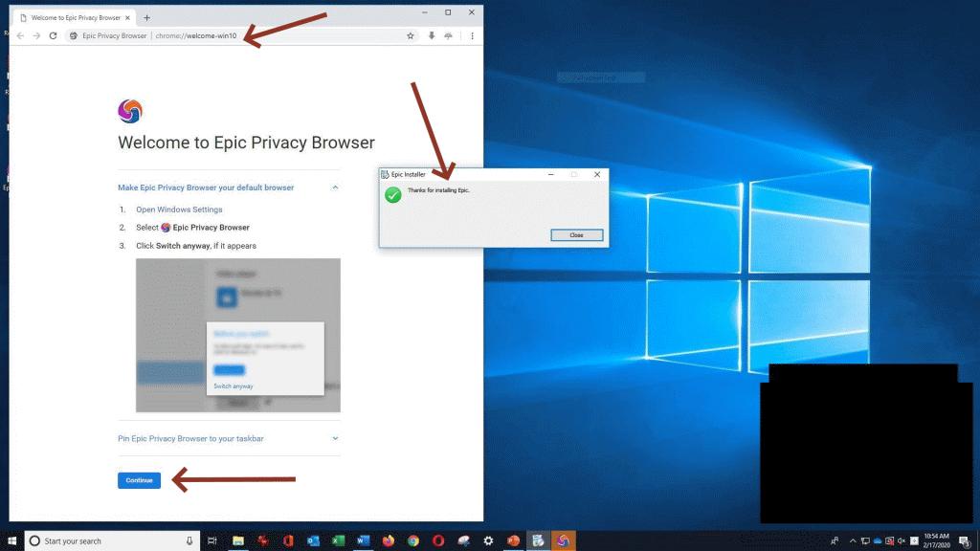This screenshot has width=980, height=551.
Task: Click the browser back arrow
Action: point(20,35)
